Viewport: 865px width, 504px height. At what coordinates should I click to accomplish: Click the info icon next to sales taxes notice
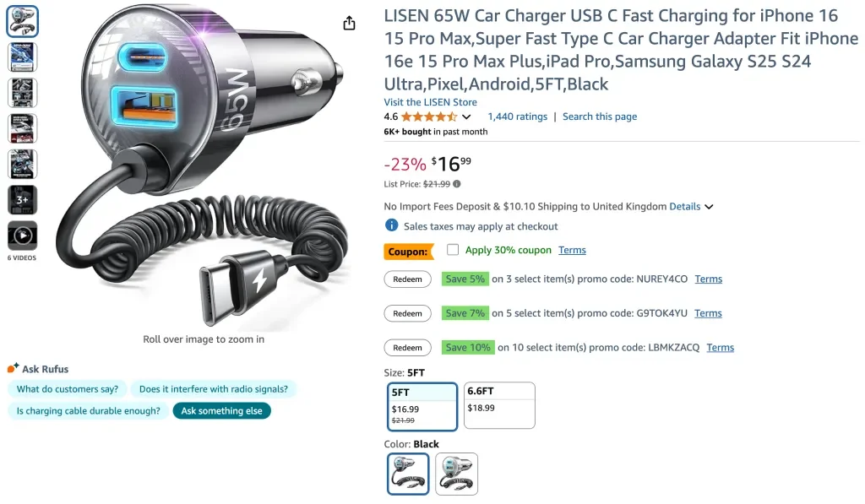391,225
